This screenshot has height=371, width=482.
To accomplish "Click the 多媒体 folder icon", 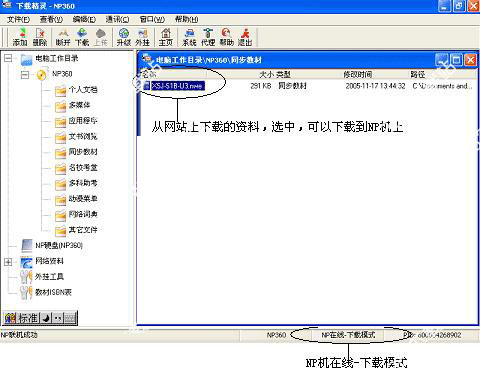I will tap(60, 106).
